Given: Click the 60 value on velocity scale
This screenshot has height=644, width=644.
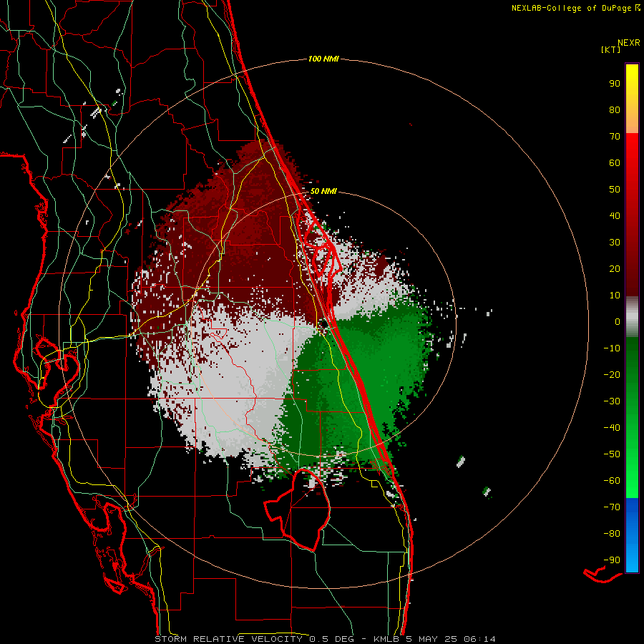Looking at the screenshot, I should pyautogui.click(x=615, y=163).
